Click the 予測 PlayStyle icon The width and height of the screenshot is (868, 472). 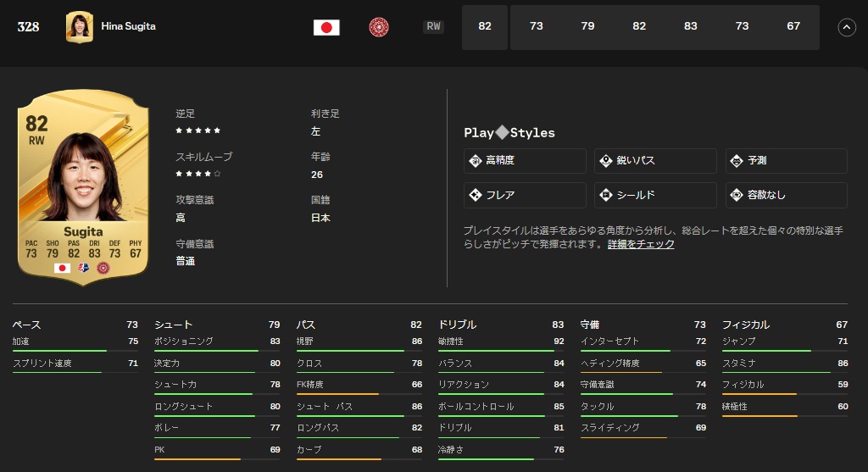coord(736,160)
